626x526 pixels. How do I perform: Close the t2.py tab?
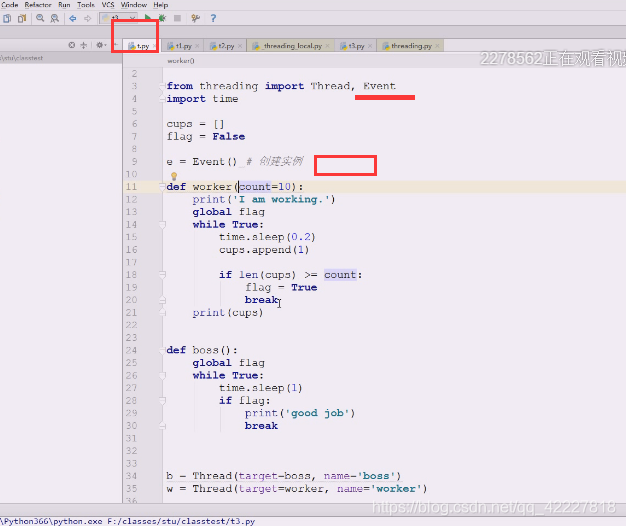240,46
